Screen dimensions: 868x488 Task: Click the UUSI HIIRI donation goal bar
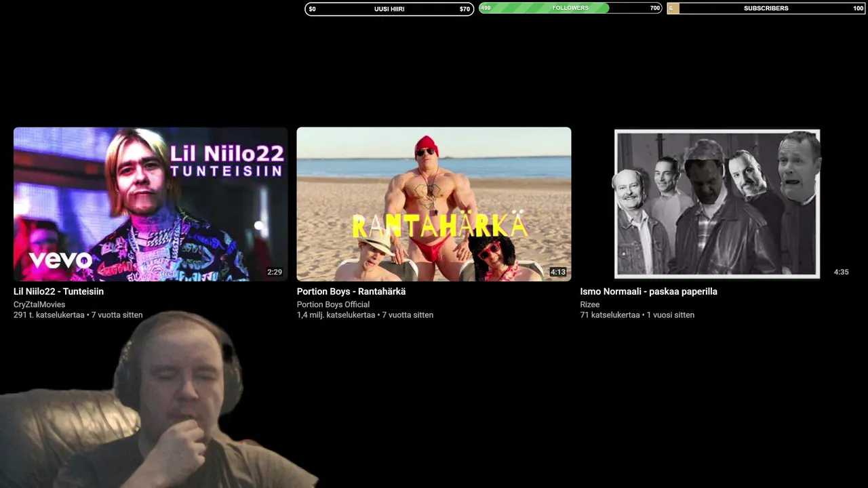coord(389,9)
